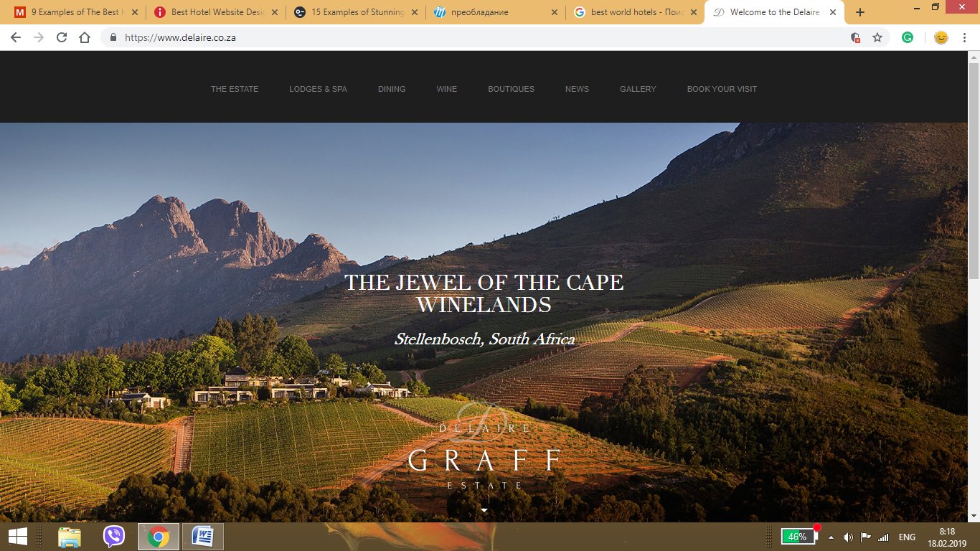980x551 pixels.
Task: Reload the page with the refresh icon
Action: [62, 38]
